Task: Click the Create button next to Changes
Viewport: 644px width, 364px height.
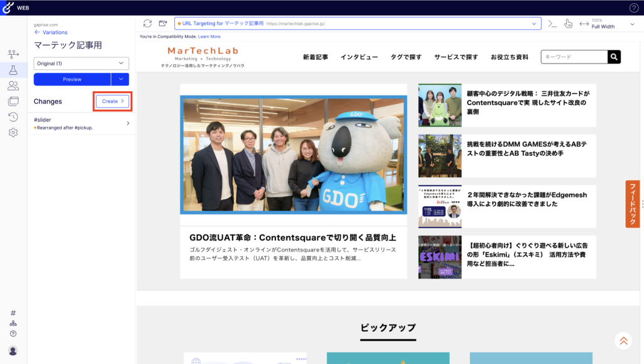Action: 113,101
